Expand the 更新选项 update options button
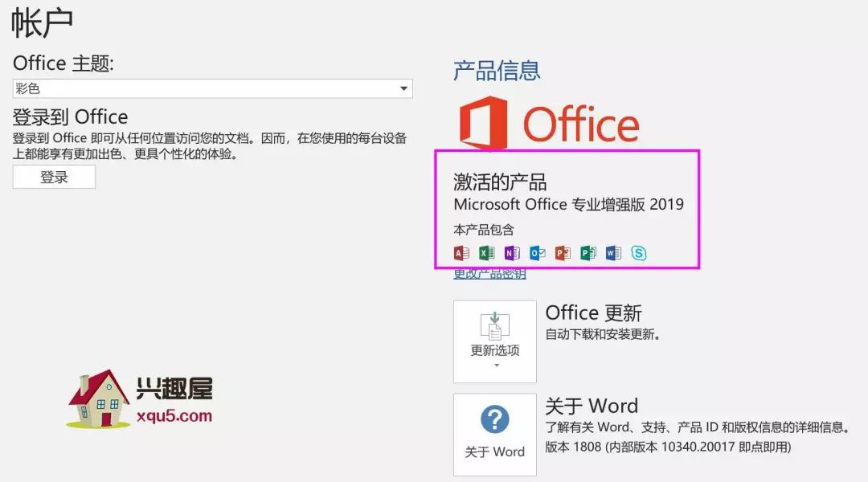This screenshot has height=482, width=868. tap(495, 341)
